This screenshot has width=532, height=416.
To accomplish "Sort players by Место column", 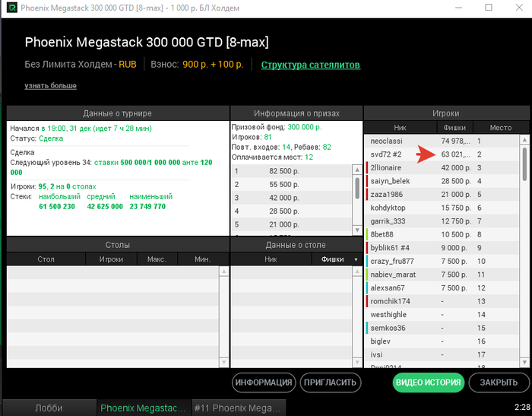I will (x=500, y=128).
